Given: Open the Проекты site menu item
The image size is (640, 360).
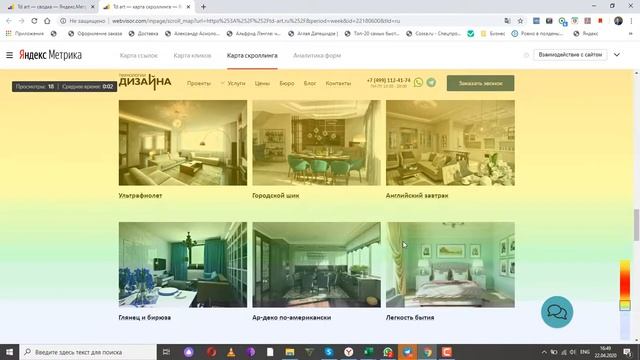Looking at the screenshot, I should 199,83.
